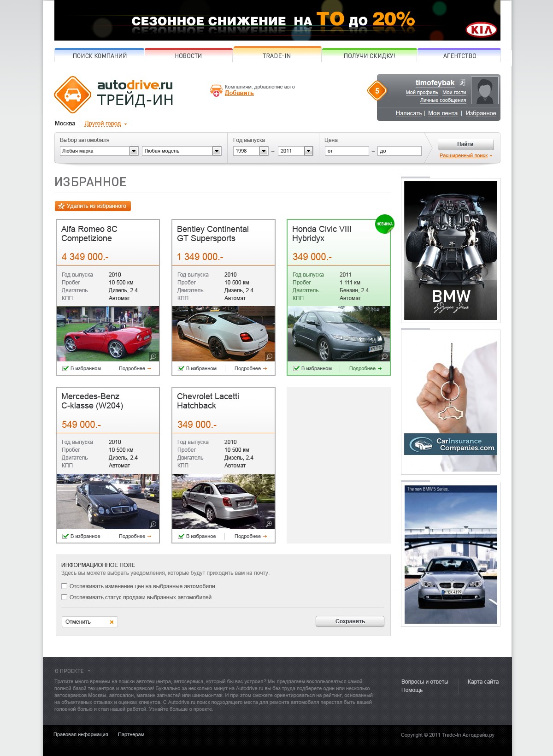Image resolution: width=553 pixels, height=756 pixels.
Task: Open the Любая модель dropdown
Action: [x=182, y=151]
